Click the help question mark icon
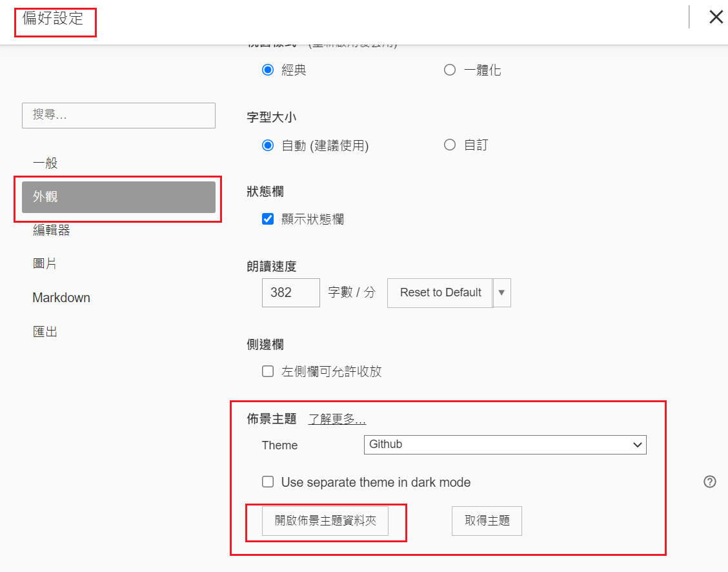 [x=710, y=482]
